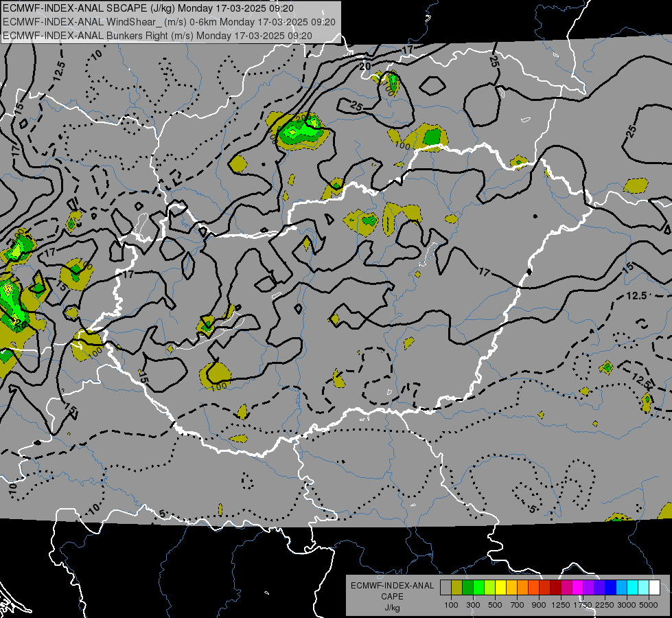The image size is (672, 618).
Task: Pick the bright green swatch after 300
Action: pos(478,587)
